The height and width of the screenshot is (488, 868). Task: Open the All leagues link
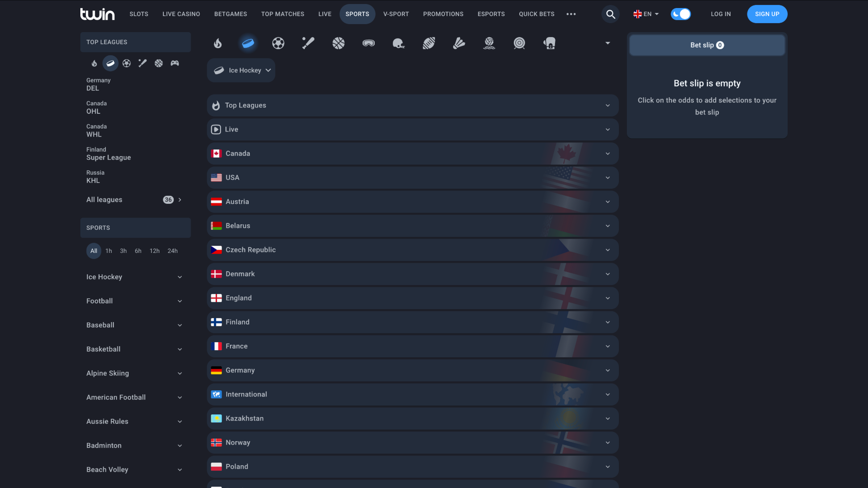(x=104, y=199)
